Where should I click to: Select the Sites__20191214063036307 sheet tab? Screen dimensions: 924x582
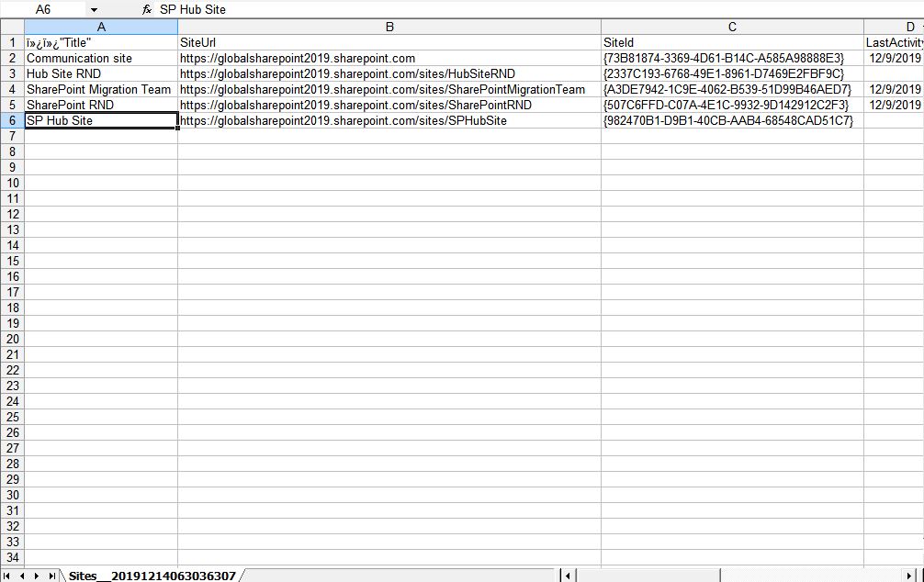152,576
